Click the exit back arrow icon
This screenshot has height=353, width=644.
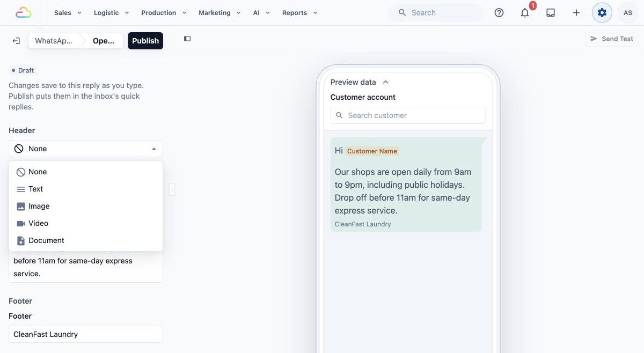16,41
